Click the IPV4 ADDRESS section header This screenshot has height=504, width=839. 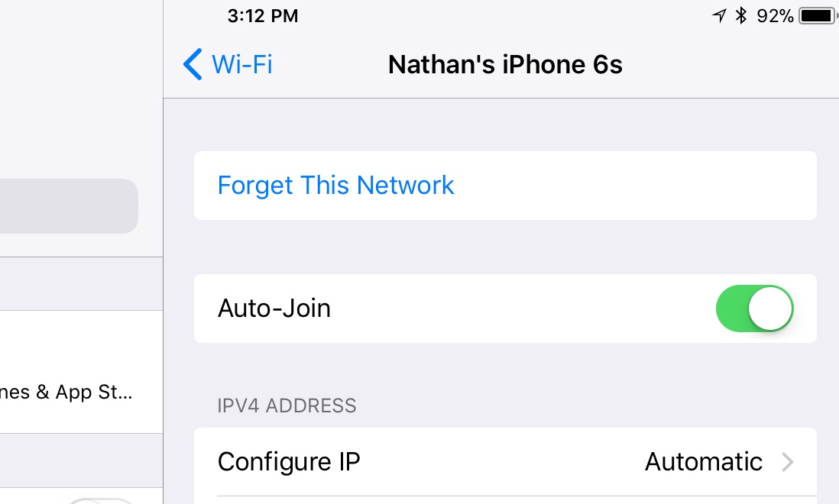tap(287, 405)
